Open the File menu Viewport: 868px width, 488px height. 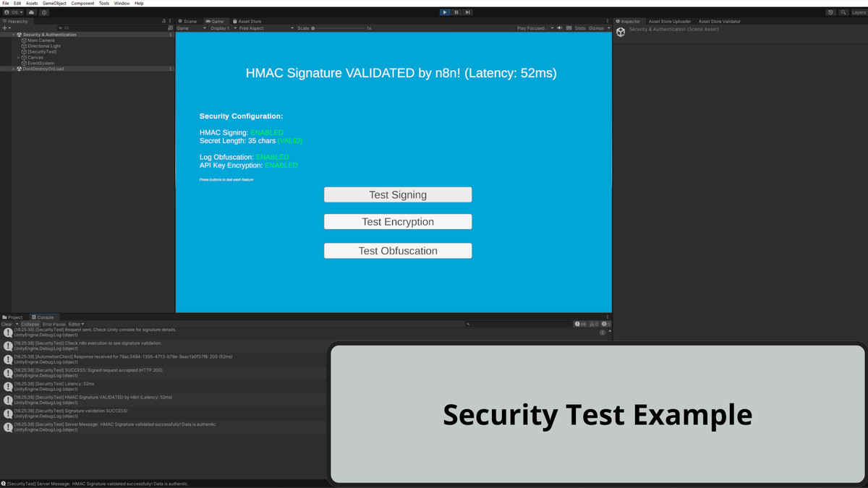[x=6, y=3]
